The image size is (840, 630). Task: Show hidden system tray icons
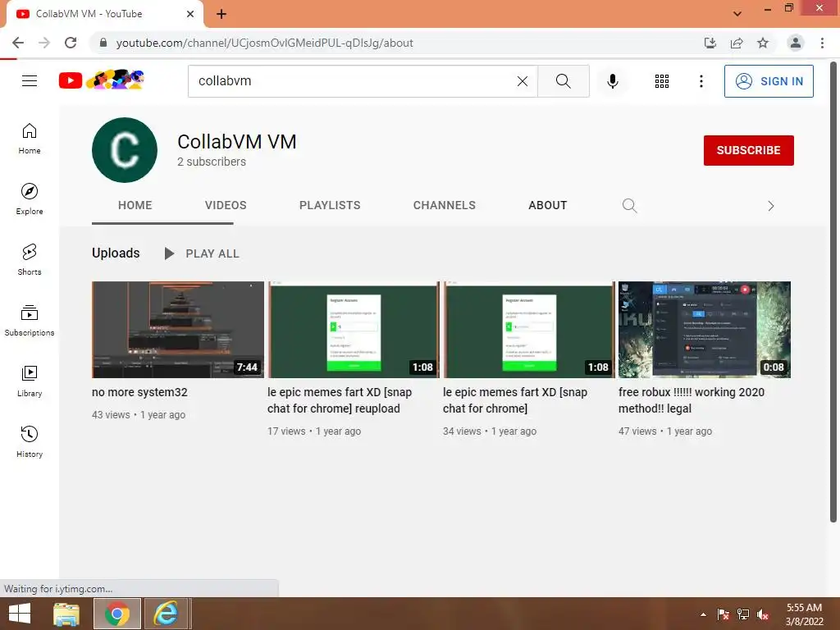click(x=703, y=614)
